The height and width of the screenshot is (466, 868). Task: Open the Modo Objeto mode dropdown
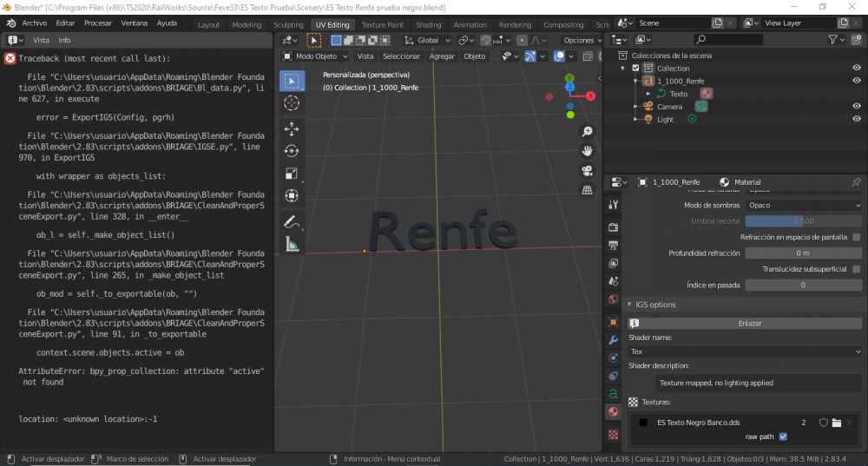315,56
